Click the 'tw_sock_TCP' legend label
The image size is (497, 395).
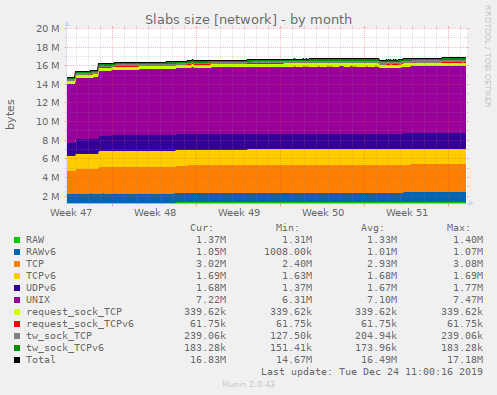59,336
